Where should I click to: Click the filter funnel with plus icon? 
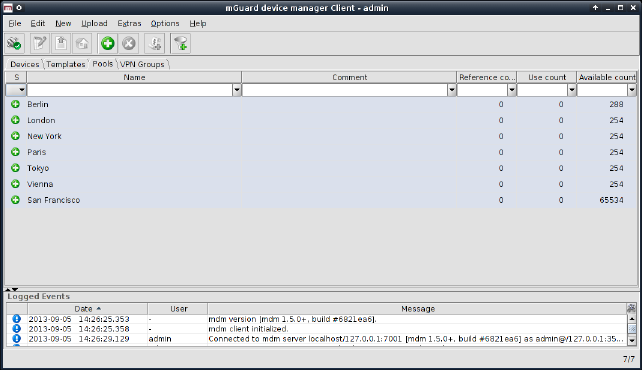[x=181, y=43]
